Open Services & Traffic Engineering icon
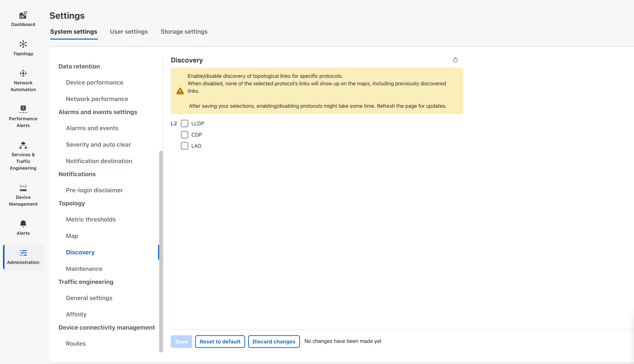 [x=23, y=145]
